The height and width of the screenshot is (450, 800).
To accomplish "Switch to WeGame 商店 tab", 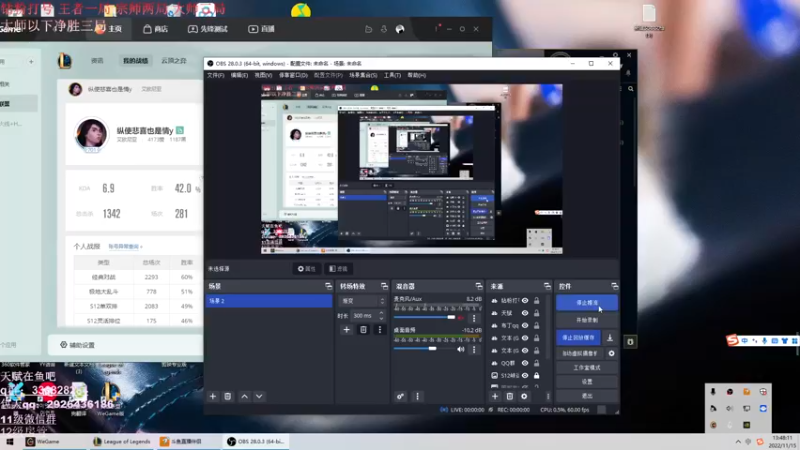I will [156, 29].
